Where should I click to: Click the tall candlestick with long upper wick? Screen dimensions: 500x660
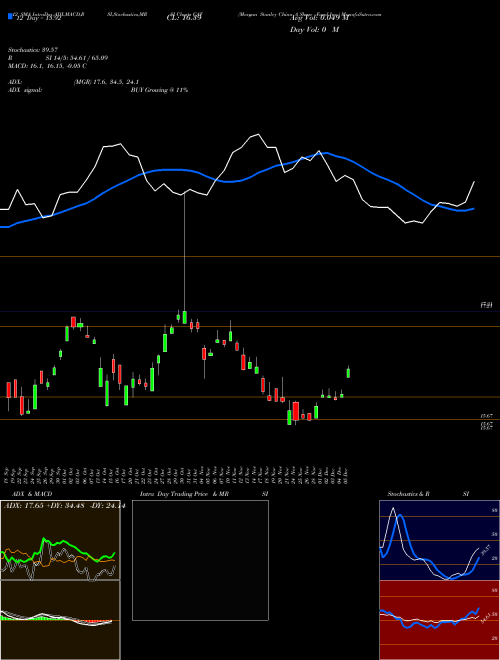click(184, 258)
